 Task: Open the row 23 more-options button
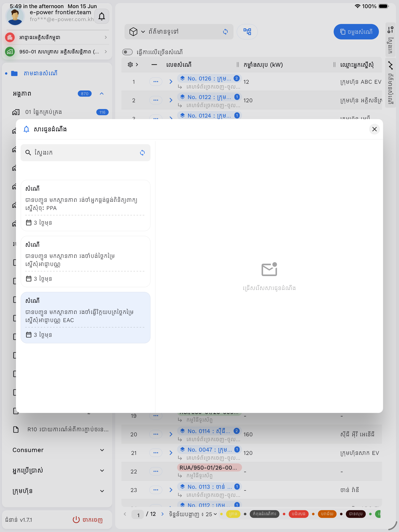point(156,490)
